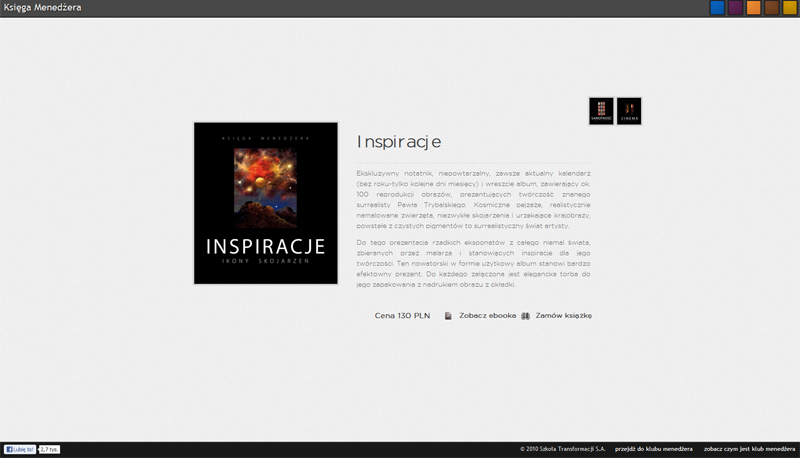The height and width of the screenshot is (458, 800).
Task: Click the Księga Menedżera site title
Action: (42, 8)
